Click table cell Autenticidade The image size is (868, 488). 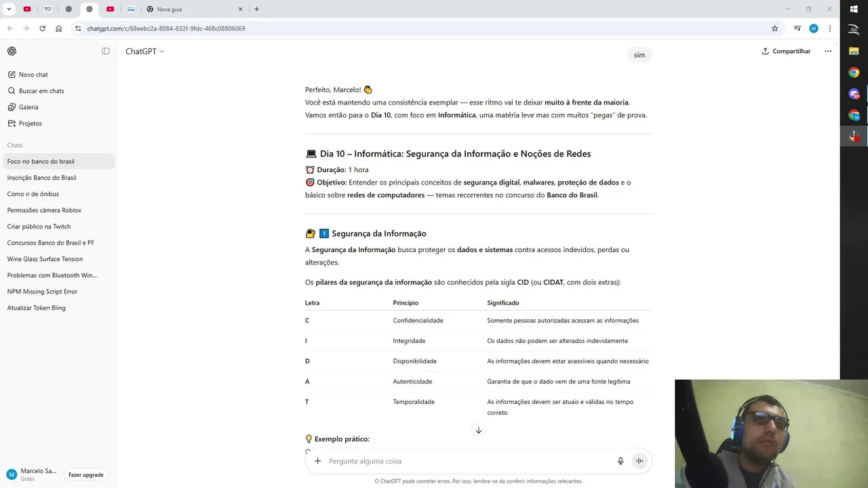click(412, 382)
